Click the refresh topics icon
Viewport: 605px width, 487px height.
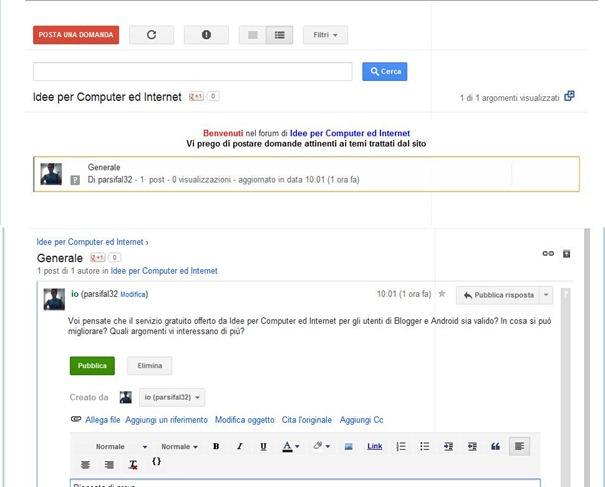pyautogui.click(x=151, y=35)
